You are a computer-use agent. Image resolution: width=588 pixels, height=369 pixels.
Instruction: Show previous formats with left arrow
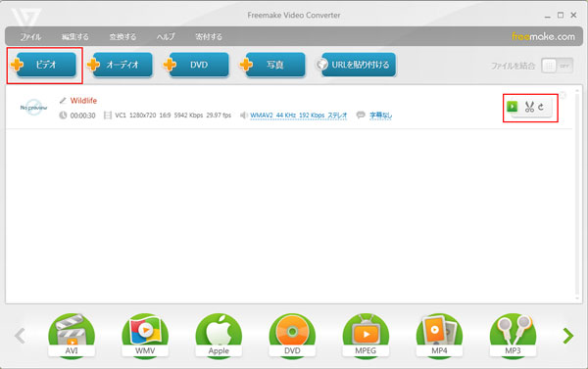point(20,336)
